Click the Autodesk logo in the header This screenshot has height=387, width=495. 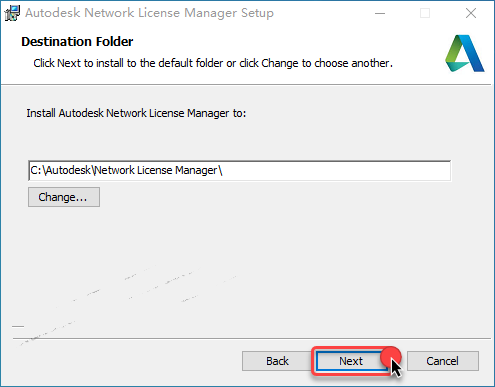[x=464, y=53]
